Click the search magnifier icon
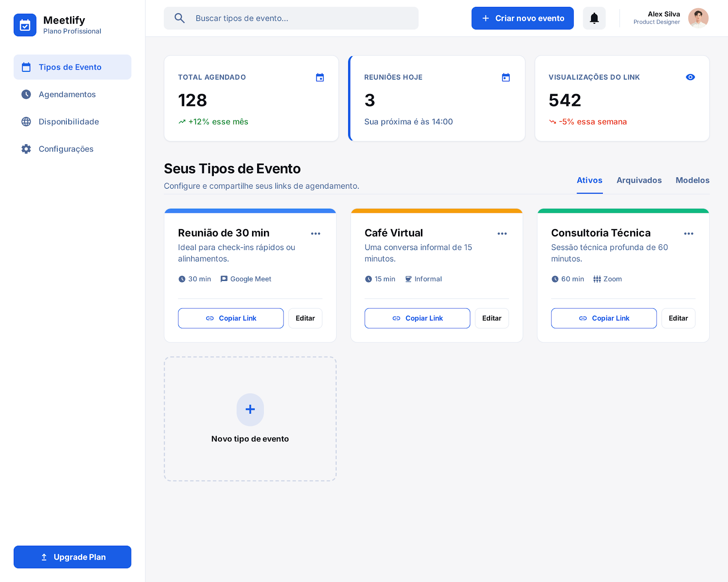Screen dimensions: 728x582 [180, 18]
